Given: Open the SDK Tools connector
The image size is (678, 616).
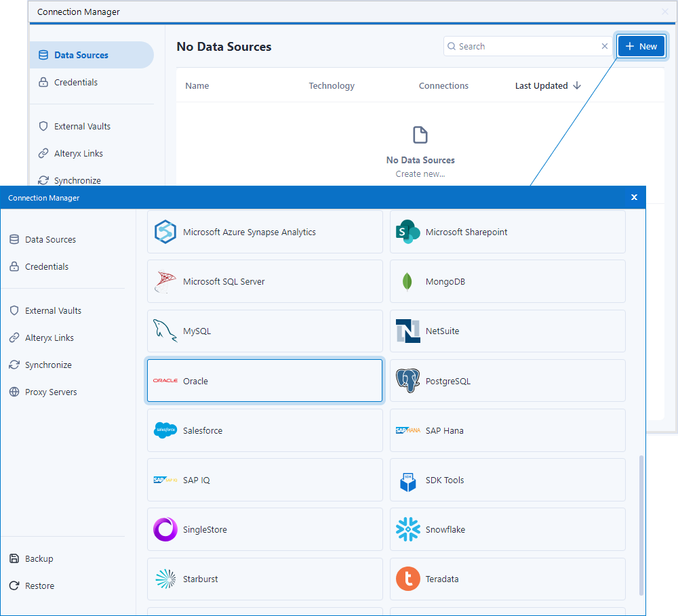Looking at the screenshot, I should point(507,480).
